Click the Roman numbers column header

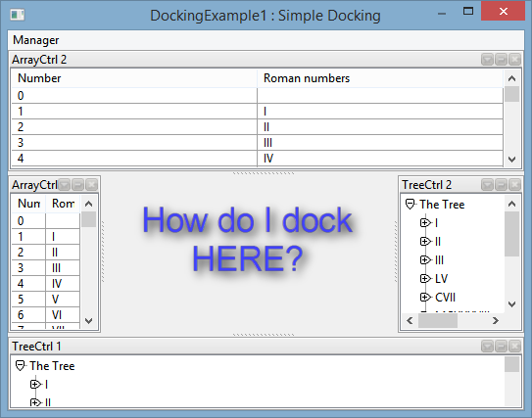tap(380, 78)
